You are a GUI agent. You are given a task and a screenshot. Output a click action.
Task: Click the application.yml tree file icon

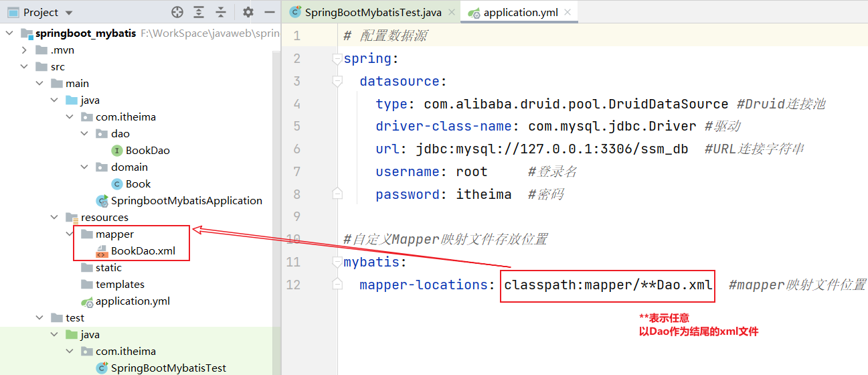86,301
